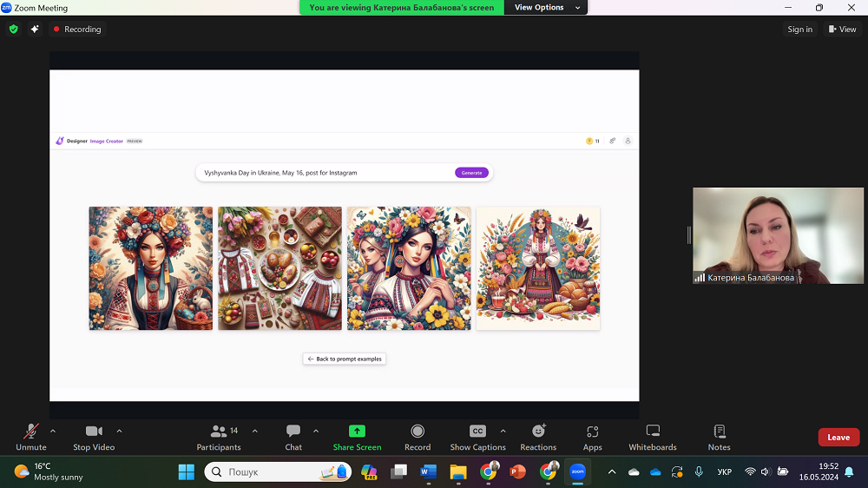868x488 pixels.
Task: Open the Whiteboards tool
Action: click(x=653, y=432)
